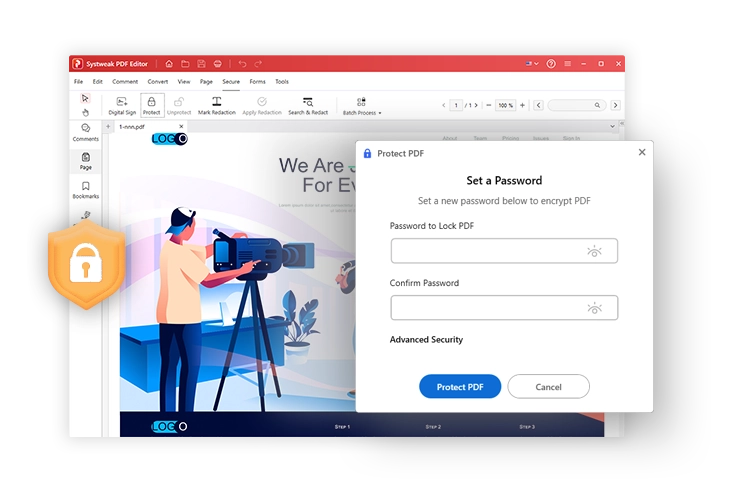
Task: Print the document via printer icon
Action: (x=218, y=64)
